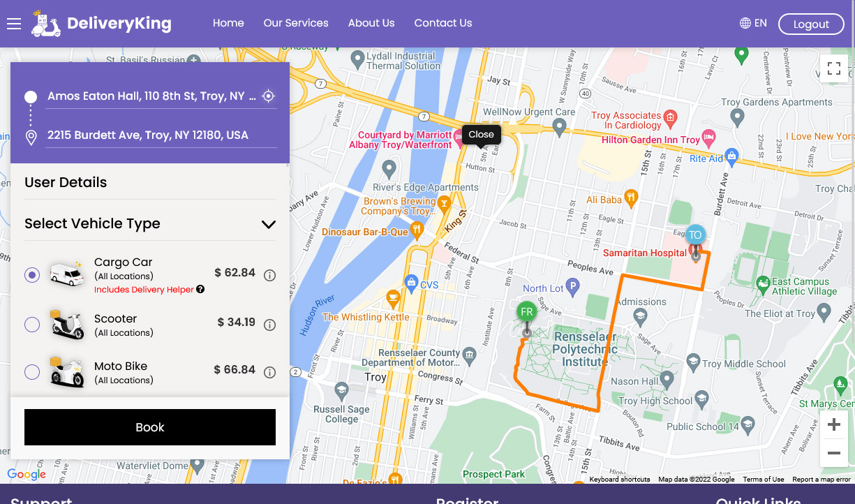Click the DeliveryKing scooter logo
Viewport: 855px width, 504px height.
click(x=46, y=24)
